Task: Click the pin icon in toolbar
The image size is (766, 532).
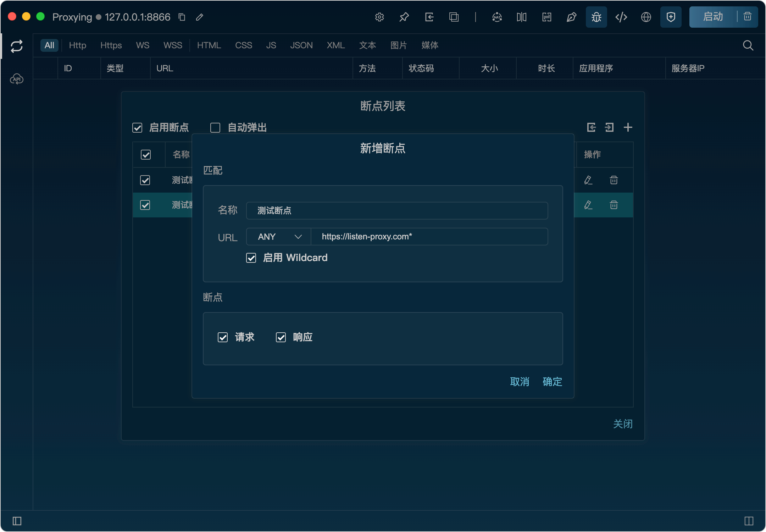Action: tap(404, 17)
